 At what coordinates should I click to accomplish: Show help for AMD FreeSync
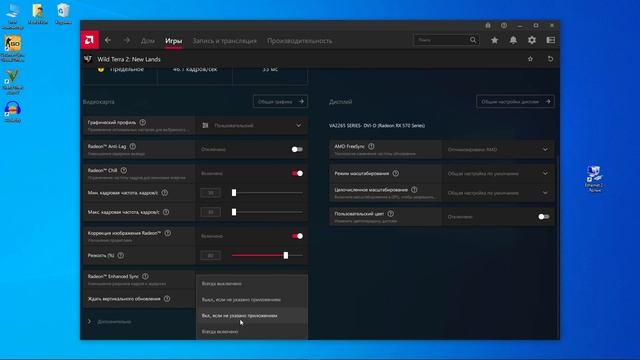[371, 146]
